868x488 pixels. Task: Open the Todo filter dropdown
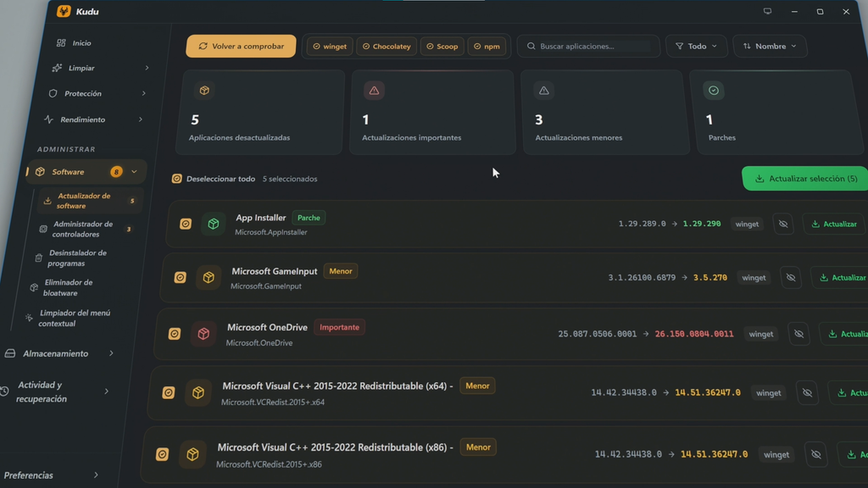coord(696,46)
